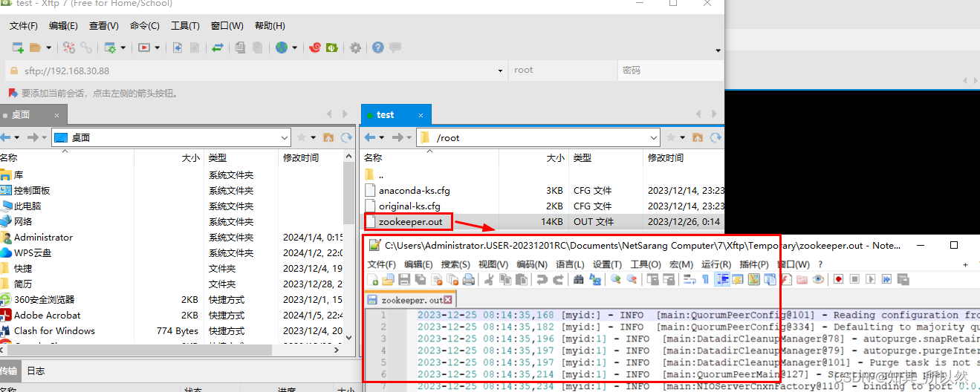Click the green-blue Synchronize arrows icon
The height and width of the screenshot is (392, 980).
click(218, 48)
